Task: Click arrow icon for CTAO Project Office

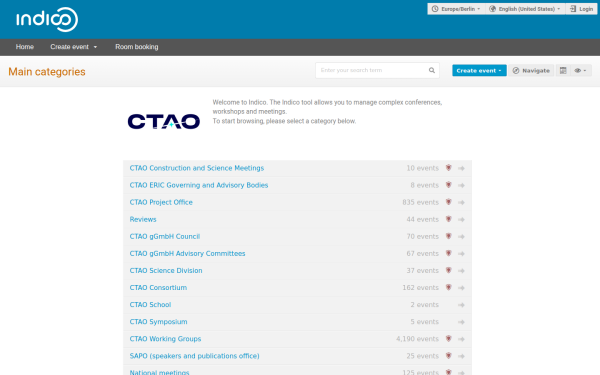Action: click(461, 202)
